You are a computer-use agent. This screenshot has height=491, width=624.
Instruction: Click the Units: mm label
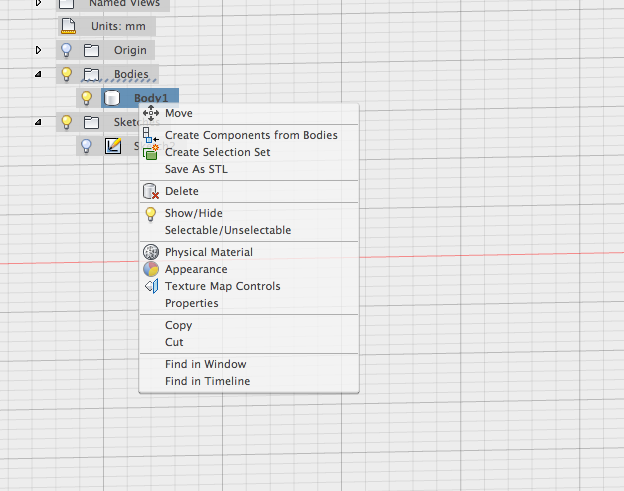[x=118, y=26]
